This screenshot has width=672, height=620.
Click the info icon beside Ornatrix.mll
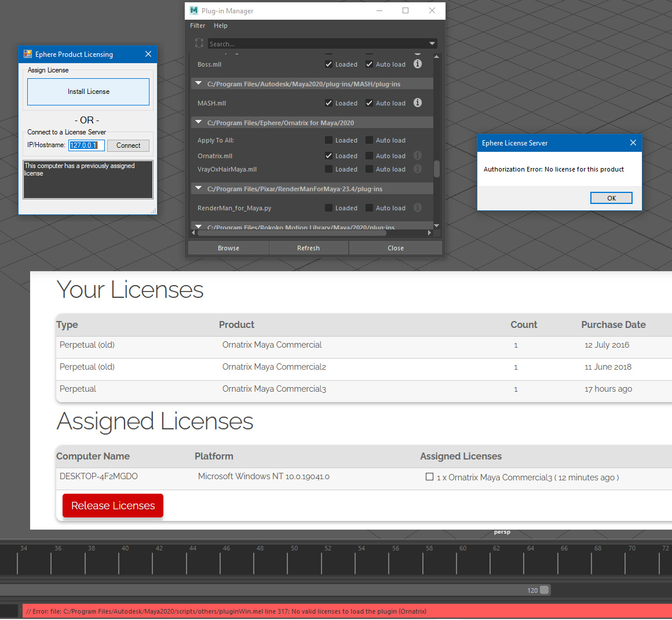click(x=418, y=155)
